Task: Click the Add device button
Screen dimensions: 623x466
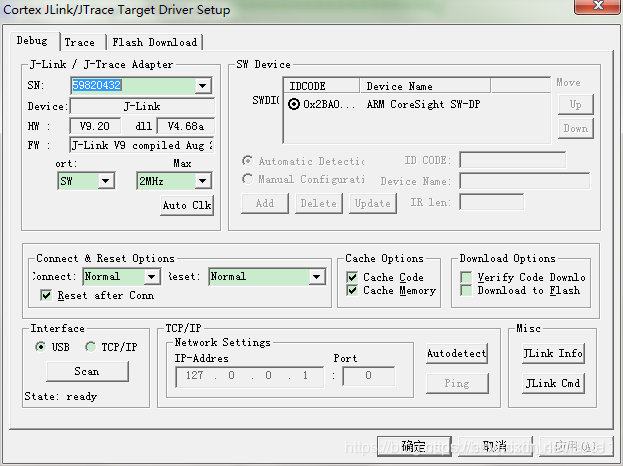Action: click(x=265, y=203)
